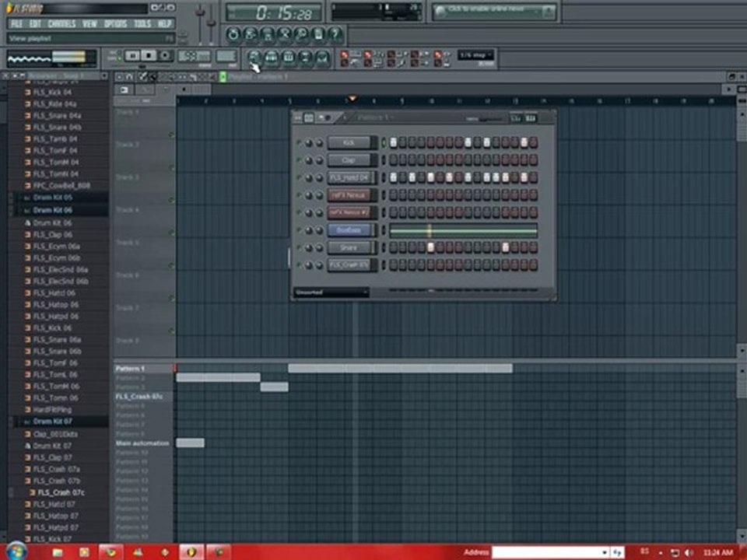The image size is (747, 560).
Task: Toggle first step of Clap channel
Action: point(393,160)
